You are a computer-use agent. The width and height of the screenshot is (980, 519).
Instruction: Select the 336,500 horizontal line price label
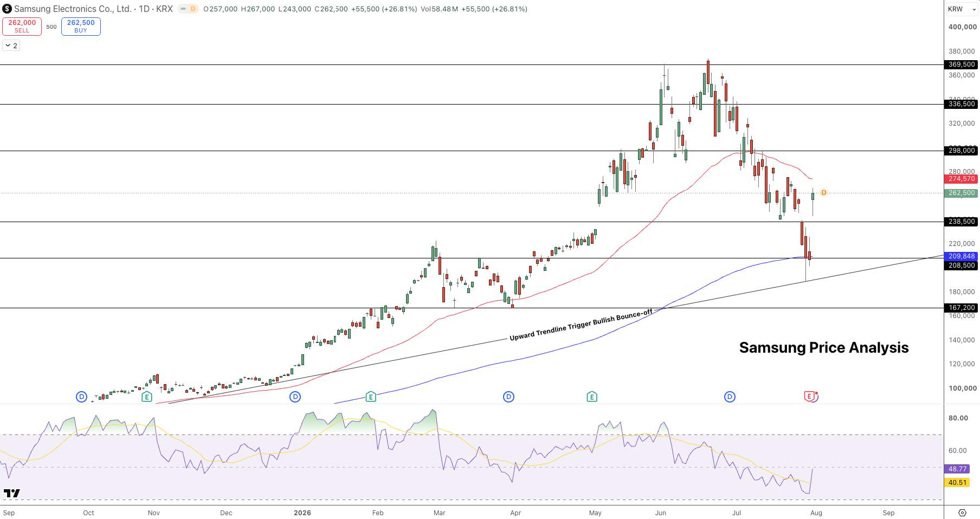(962, 104)
